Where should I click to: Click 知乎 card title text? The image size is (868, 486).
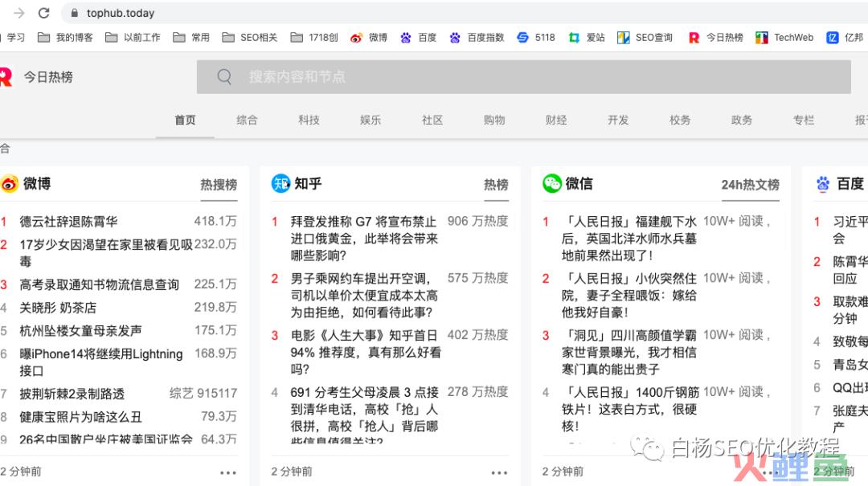[309, 183]
